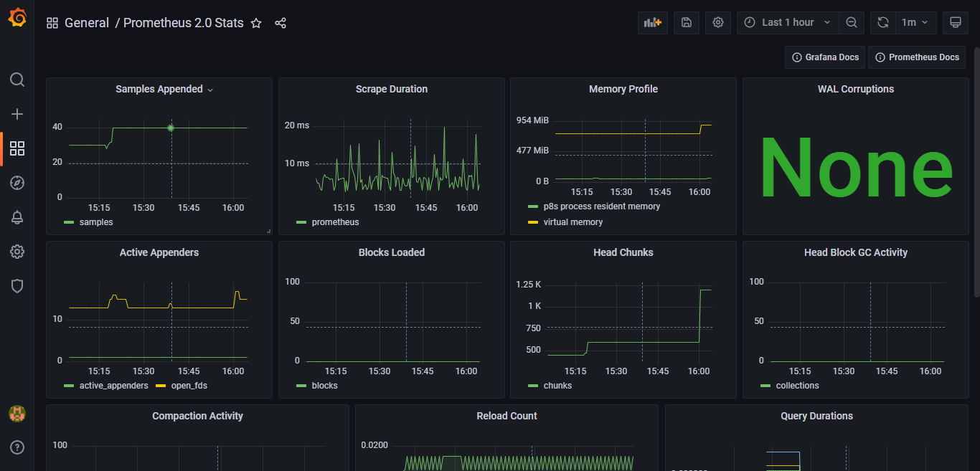Open Head Block GC Activity panel menu
This screenshot has width=980, height=471.
coord(856,253)
